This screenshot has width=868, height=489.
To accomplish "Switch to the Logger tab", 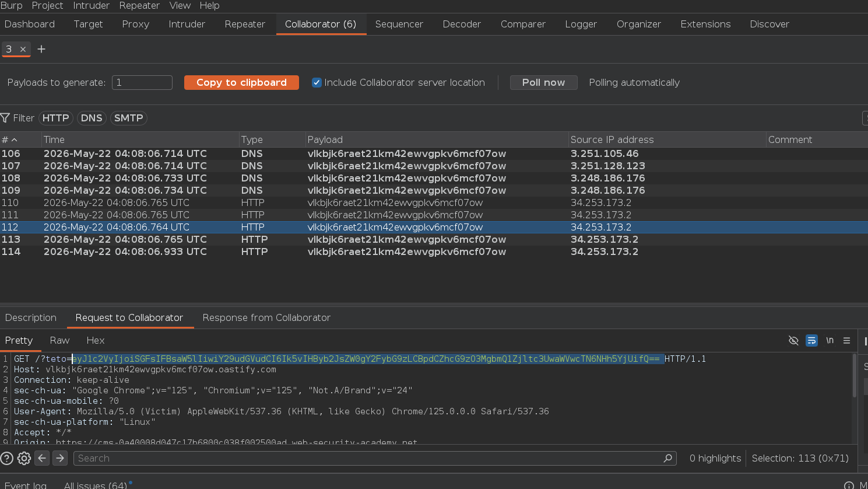I will coord(581,24).
